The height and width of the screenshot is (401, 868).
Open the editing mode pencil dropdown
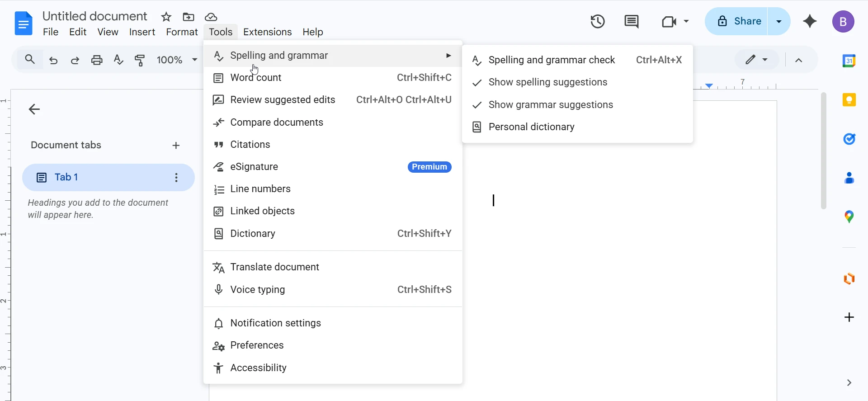pos(756,60)
